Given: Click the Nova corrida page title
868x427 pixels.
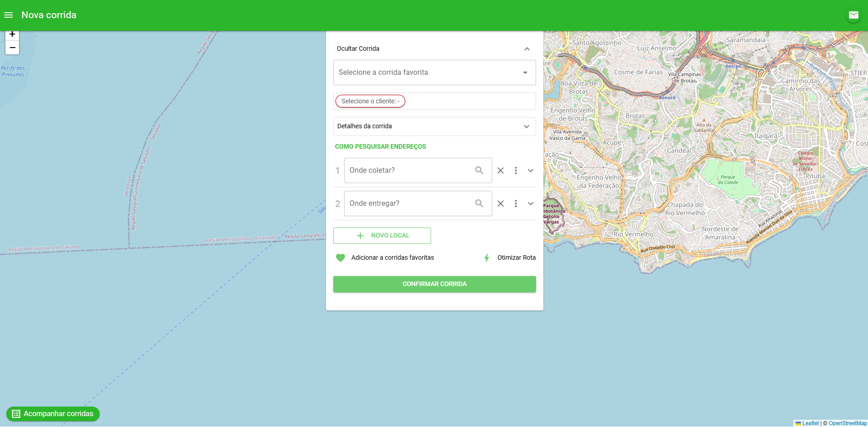Looking at the screenshot, I should pos(49,15).
